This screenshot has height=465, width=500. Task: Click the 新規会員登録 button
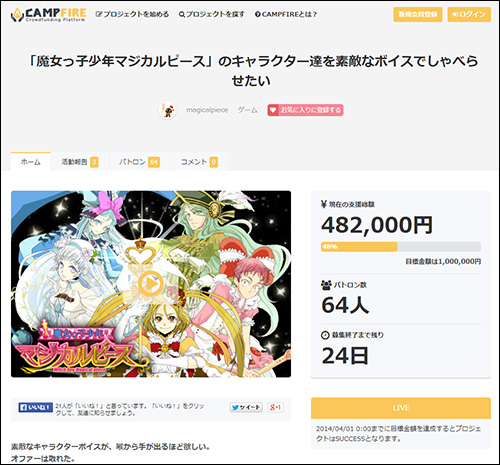click(x=418, y=14)
